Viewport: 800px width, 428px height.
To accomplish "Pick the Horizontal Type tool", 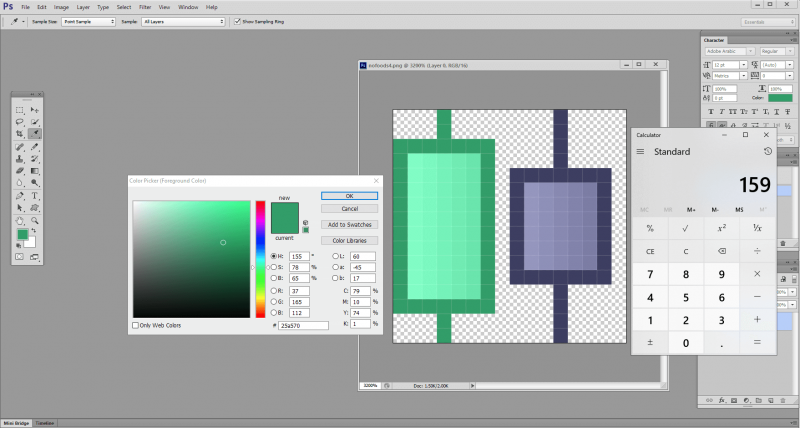I will click(35, 196).
